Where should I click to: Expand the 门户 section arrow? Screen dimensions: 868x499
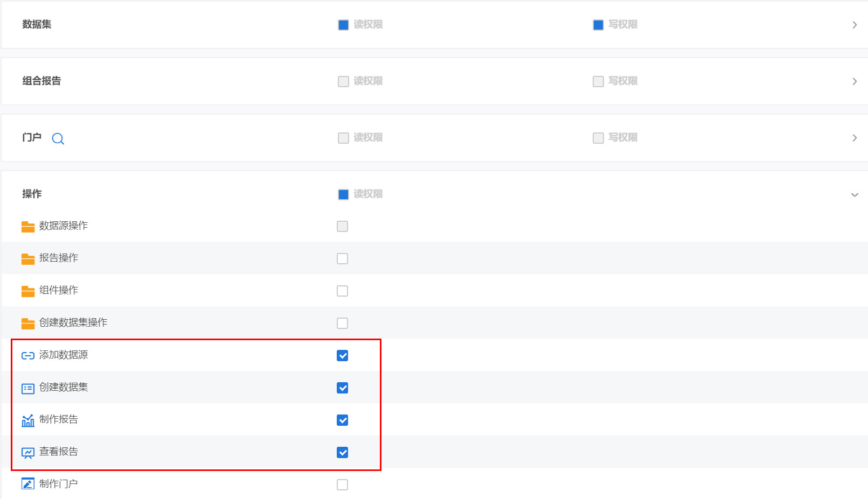(x=855, y=138)
